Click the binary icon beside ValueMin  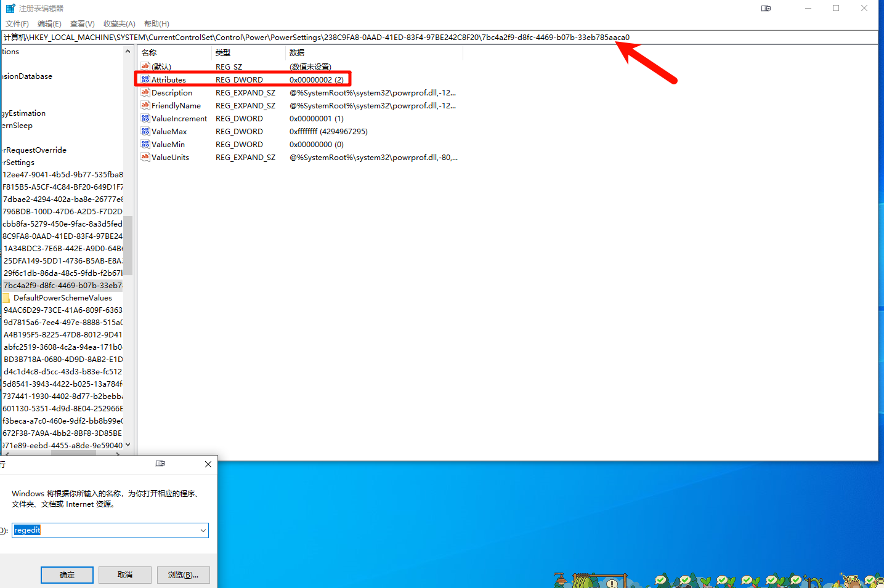tap(145, 144)
